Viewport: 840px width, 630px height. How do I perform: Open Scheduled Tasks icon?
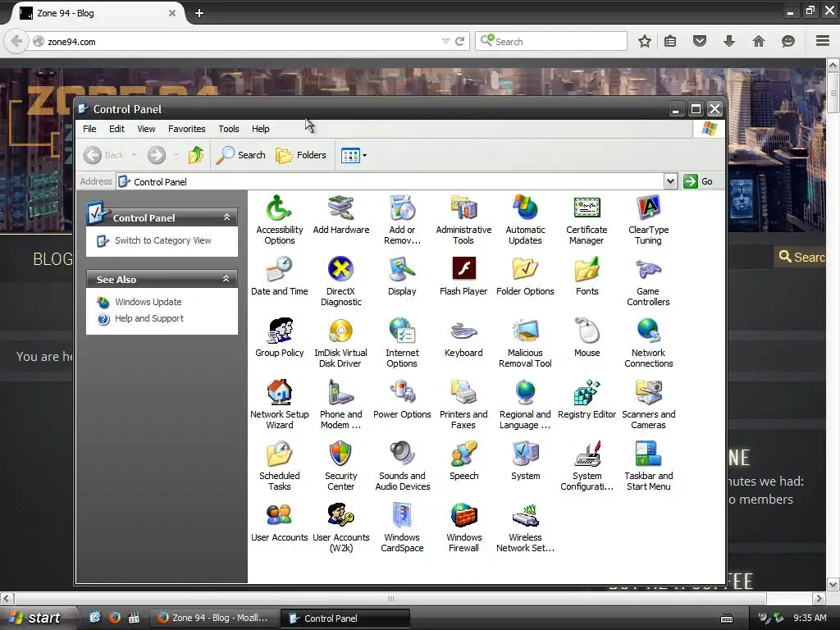[x=279, y=466]
